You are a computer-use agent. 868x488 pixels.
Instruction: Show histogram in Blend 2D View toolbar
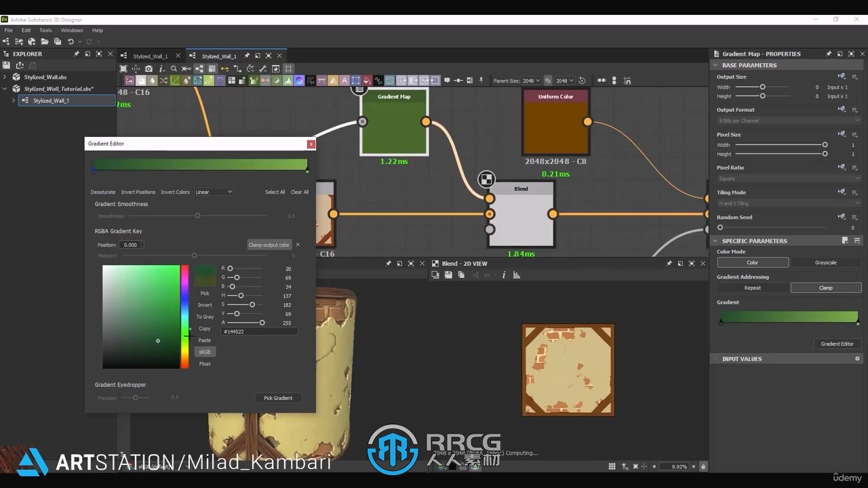516,274
